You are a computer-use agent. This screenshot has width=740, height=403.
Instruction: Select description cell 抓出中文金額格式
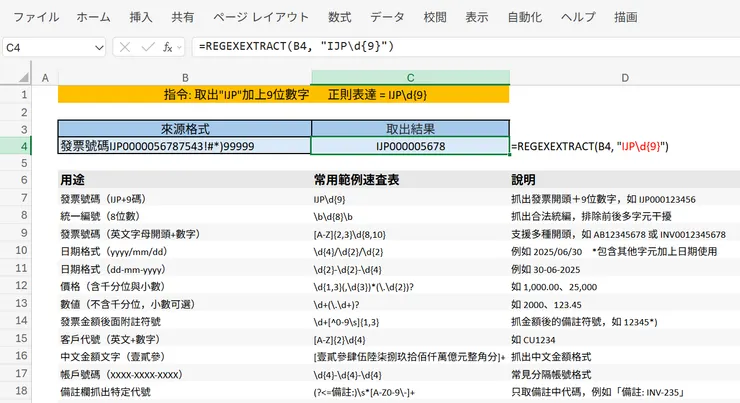(625, 357)
